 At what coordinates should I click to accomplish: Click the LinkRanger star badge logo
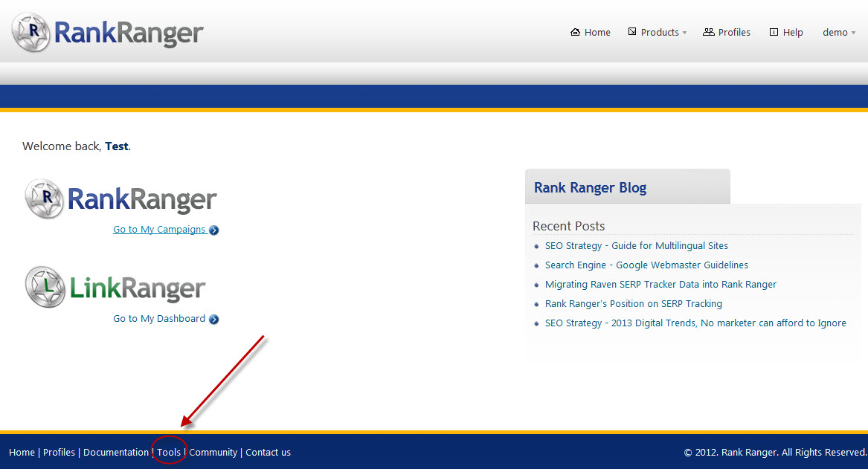[45, 287]
